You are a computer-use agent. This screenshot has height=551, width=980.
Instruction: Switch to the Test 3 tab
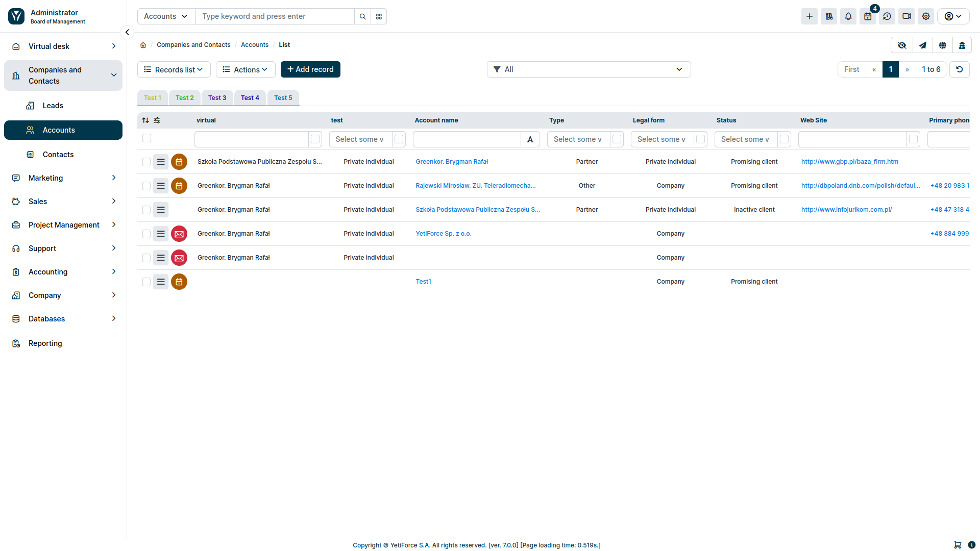pos(217,98)
